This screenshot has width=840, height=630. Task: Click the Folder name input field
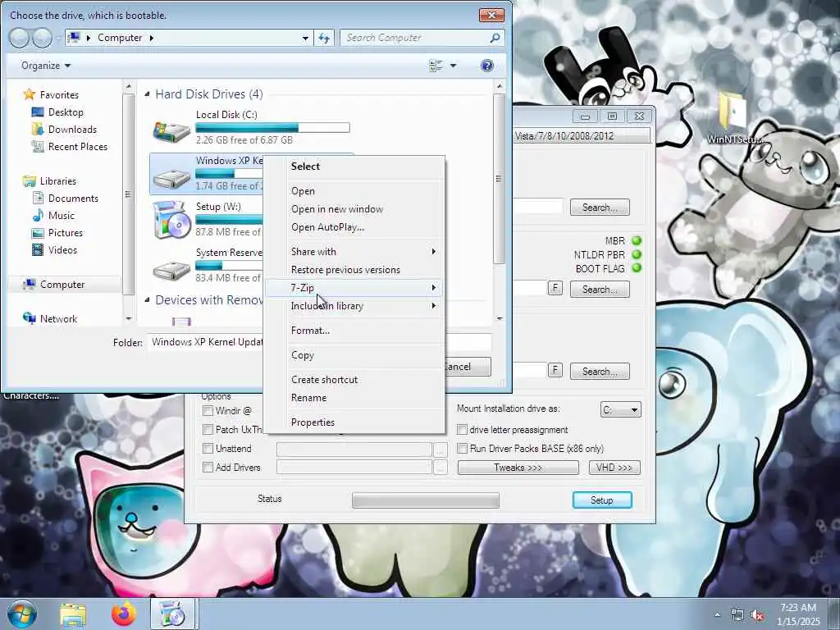tap(319, 342)
